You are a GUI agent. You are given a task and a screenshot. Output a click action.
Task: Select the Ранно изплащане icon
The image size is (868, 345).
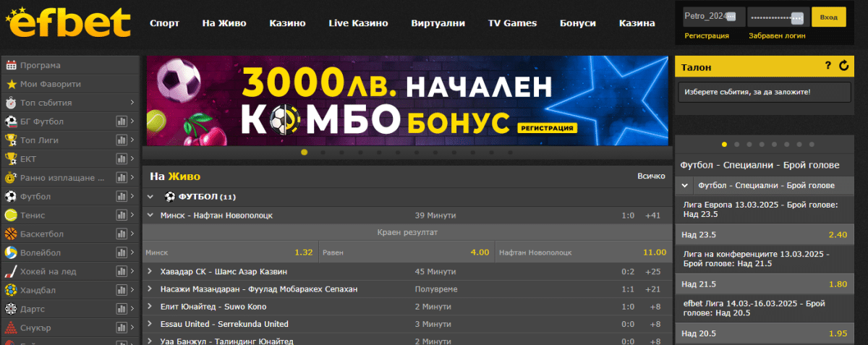(12, 178)
